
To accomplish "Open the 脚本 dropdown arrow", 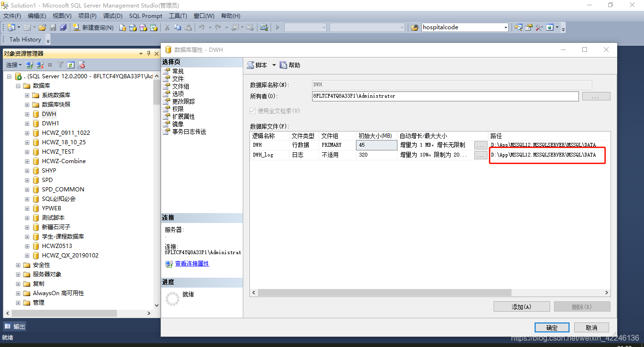I will pos(274,65).
